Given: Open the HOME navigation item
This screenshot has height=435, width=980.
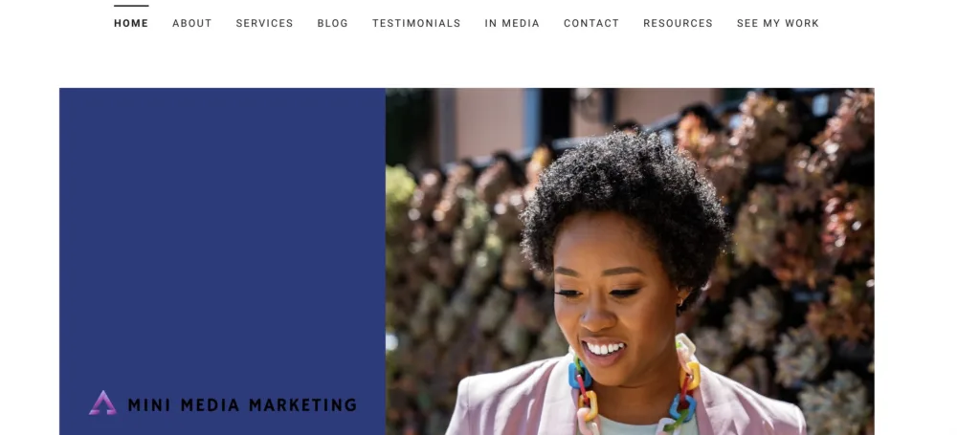Looking at the screenshot, I should [x=131, y=23].
